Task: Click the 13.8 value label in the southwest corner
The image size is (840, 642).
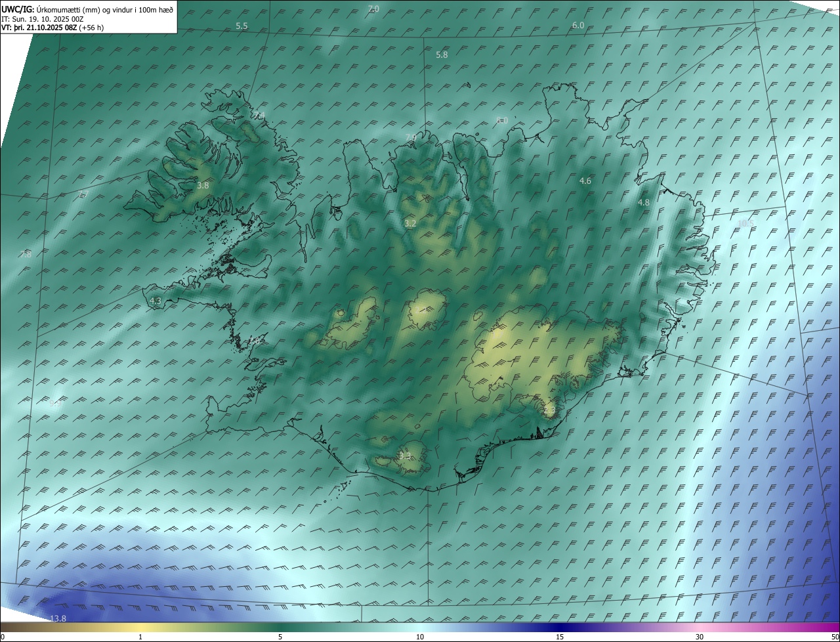Action: coord(58,619)
